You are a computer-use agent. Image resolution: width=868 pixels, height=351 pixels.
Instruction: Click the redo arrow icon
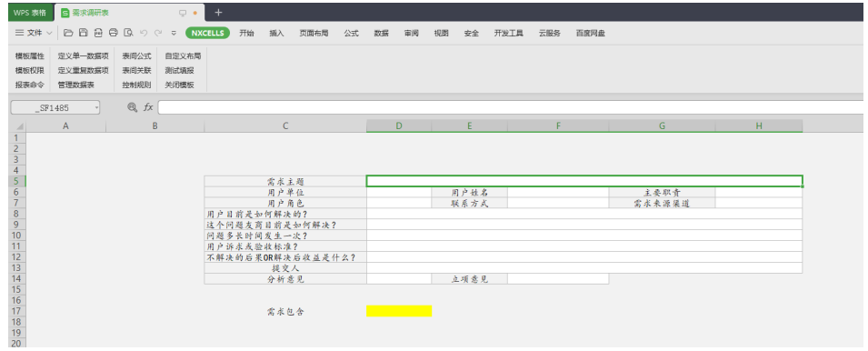coord(158,34)
